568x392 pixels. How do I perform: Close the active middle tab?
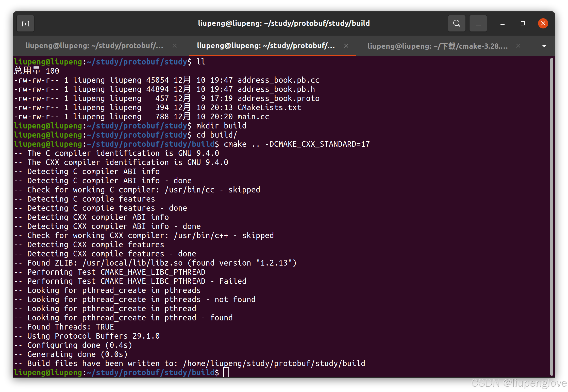click(346, 46)
